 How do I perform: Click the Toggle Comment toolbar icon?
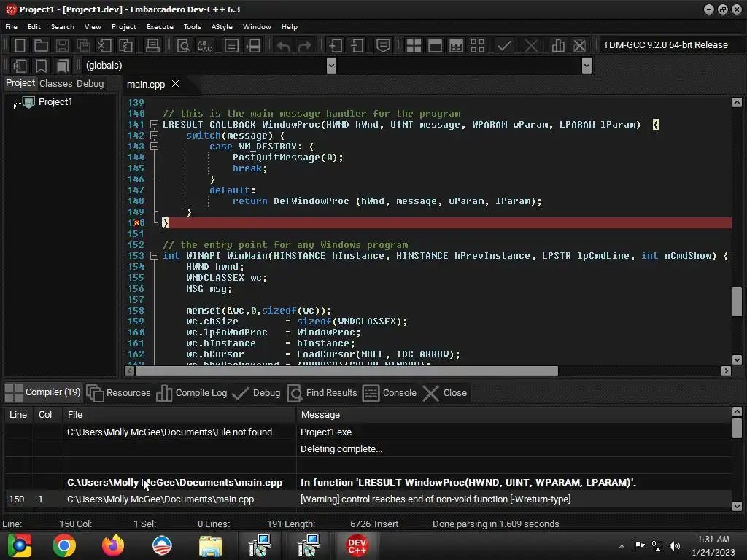point(383,46)
